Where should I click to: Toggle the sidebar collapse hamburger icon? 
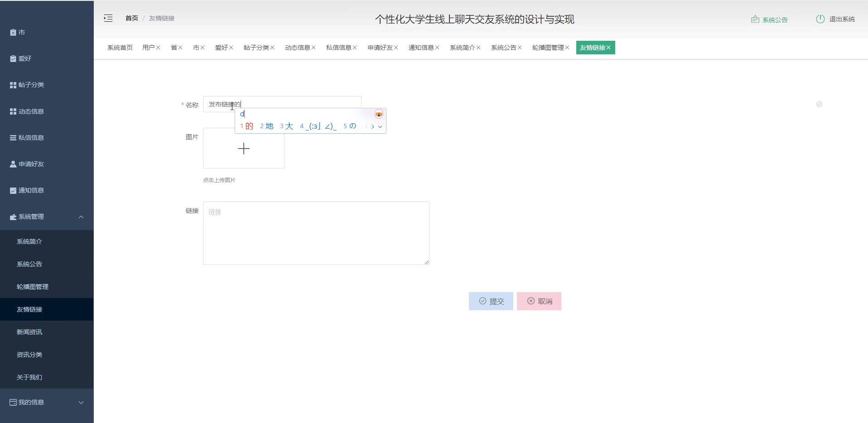(108, 19)
